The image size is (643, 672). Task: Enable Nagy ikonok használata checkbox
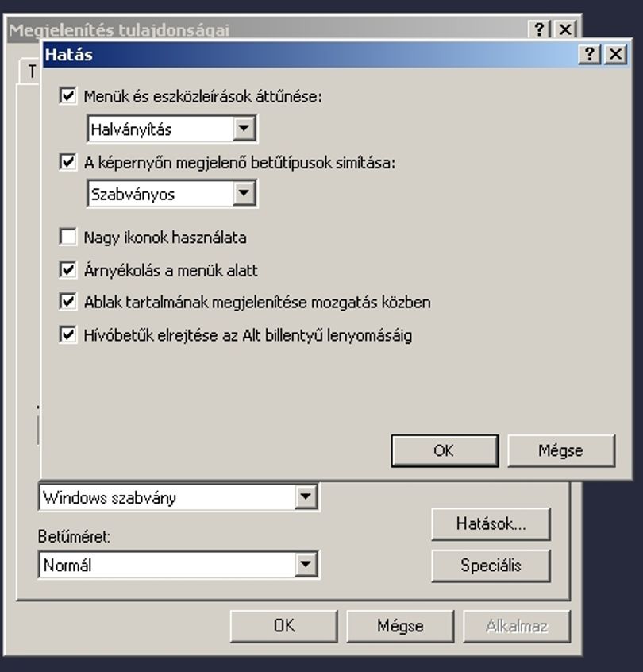[68, 237]
